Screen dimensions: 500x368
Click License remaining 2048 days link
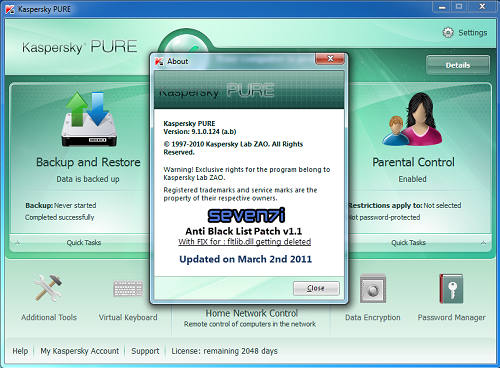[x=224, y=351]
